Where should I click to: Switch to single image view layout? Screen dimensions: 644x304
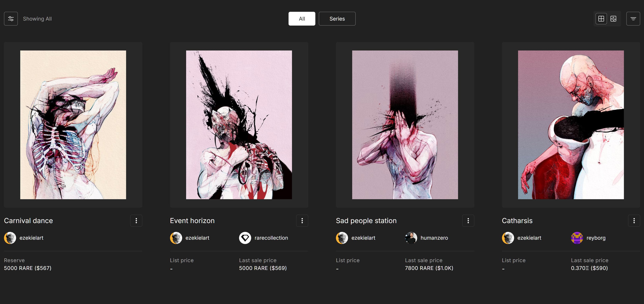(x=613, y=19)
